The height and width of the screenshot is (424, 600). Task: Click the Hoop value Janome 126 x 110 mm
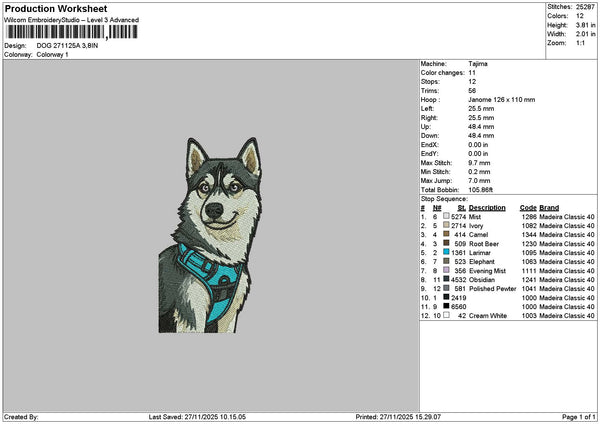(x=502, y=100)
